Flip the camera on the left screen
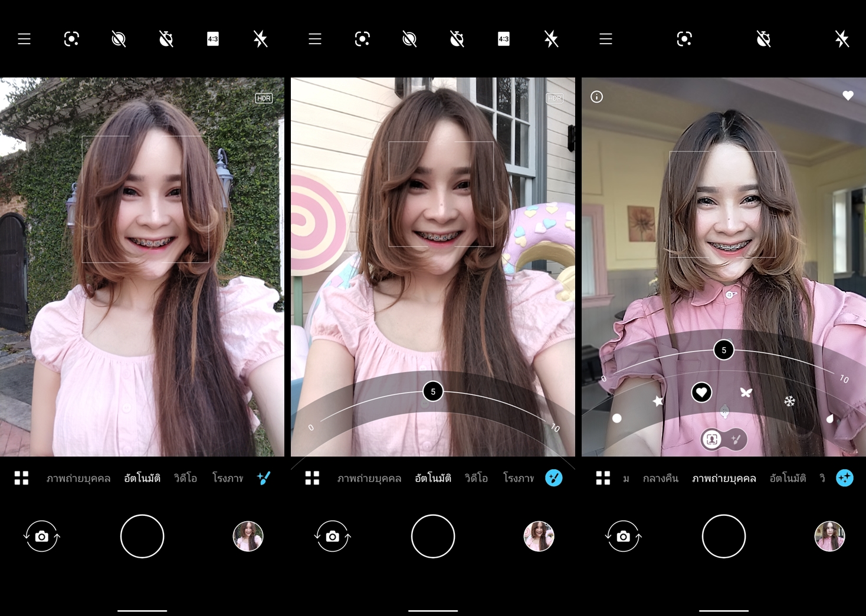This screenshot has width=866, height=616. [42, 536]
